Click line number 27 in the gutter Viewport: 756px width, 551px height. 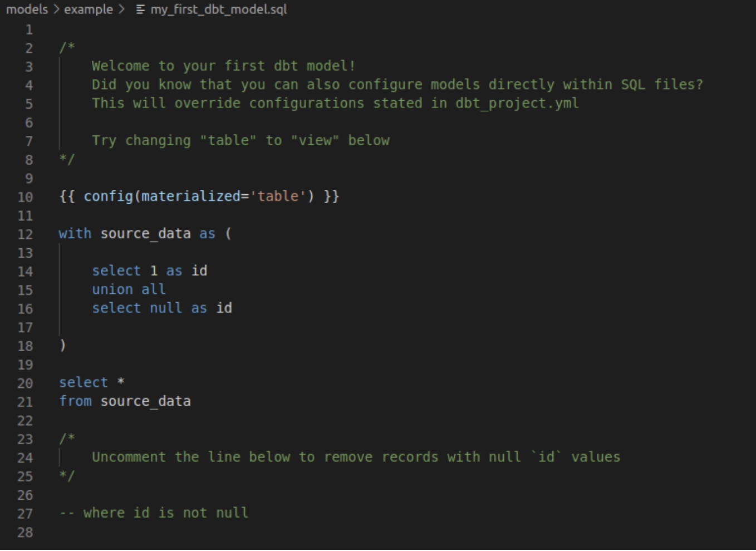point(25,514)
